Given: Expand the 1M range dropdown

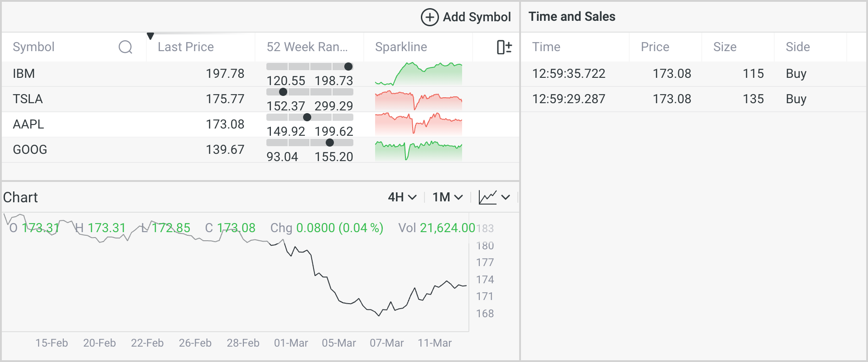Looking at the screenshot, I should 447,197.
